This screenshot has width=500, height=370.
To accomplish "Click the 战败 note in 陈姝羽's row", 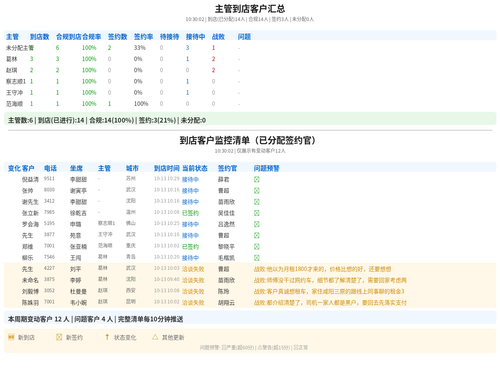I will coord(330,303).
